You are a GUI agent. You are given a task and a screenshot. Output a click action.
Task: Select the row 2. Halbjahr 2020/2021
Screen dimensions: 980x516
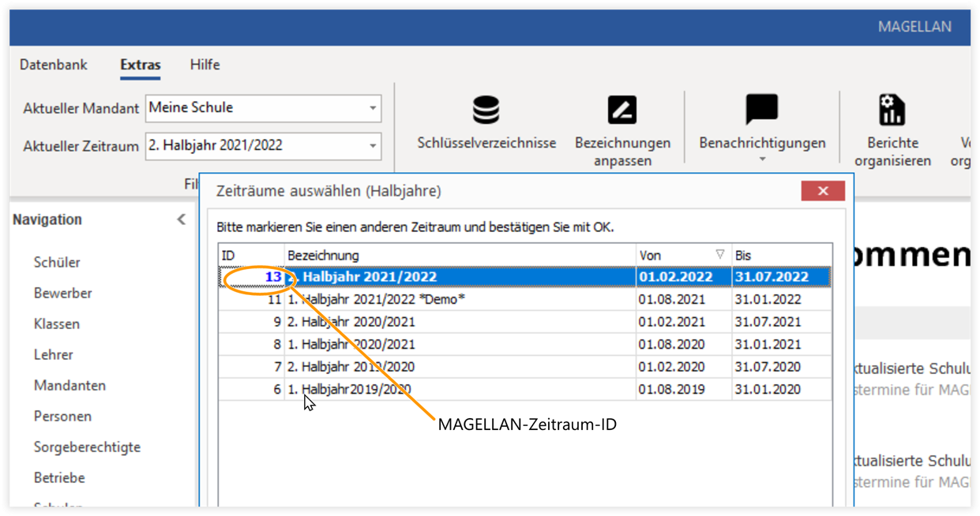tap(525, 322)
